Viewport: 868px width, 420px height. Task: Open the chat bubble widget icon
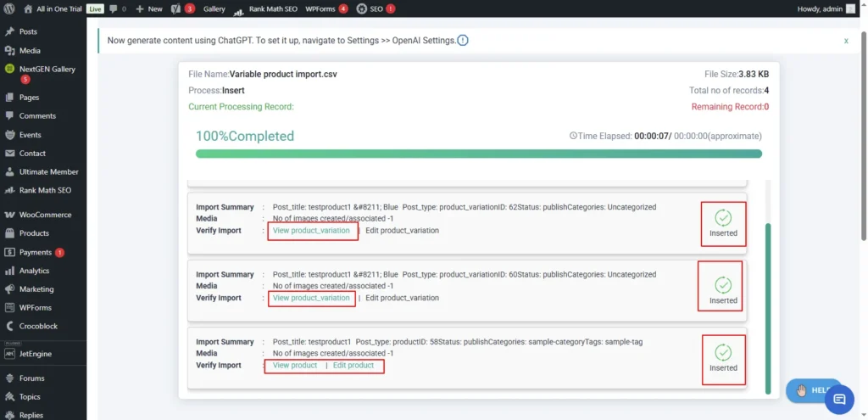click(x=838, y=399)
